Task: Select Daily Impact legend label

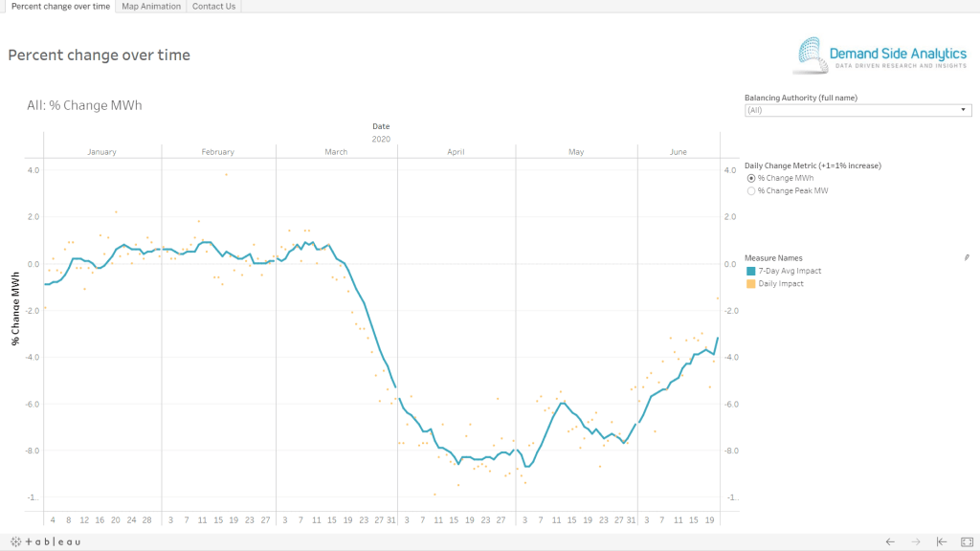Action: (781, 283)
